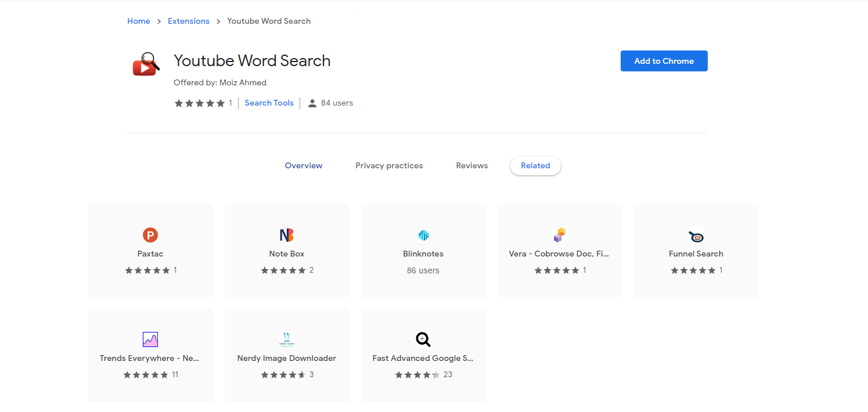Click the '84 users' count text

click(337, 103)
